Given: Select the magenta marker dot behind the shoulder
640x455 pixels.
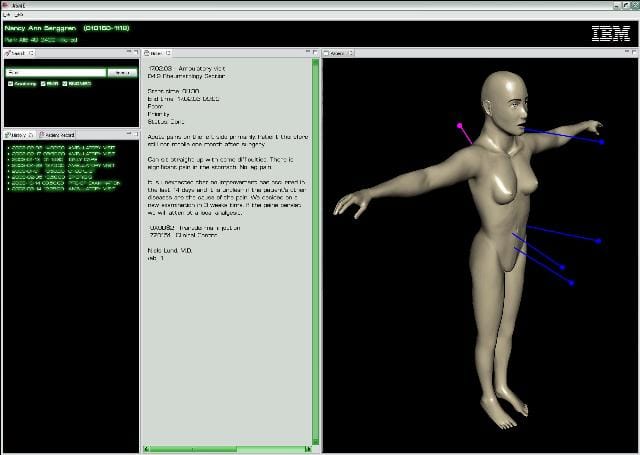Looking at the screenshot, I should point(460,126).
